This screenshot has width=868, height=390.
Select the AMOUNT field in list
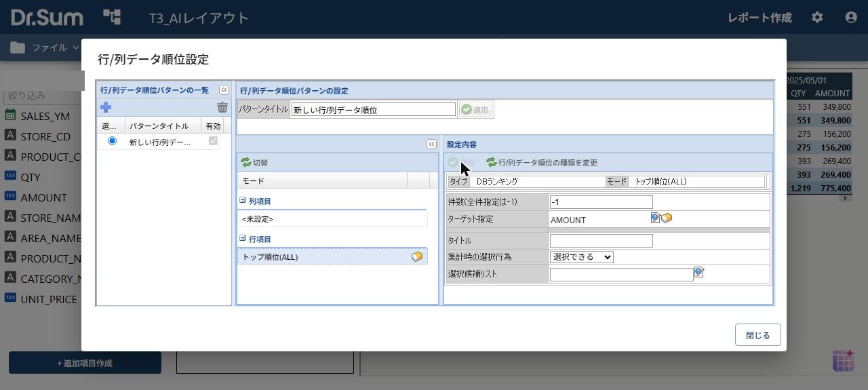click(x=42, y=197)
